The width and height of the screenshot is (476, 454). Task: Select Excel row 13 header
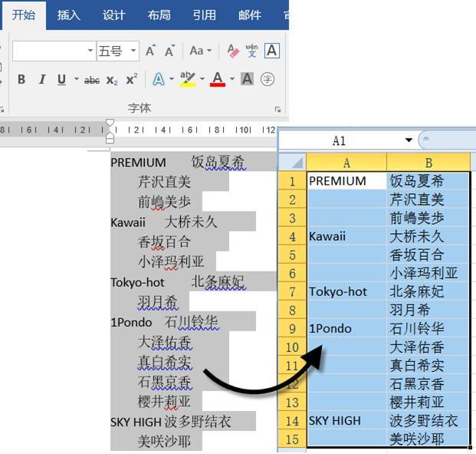pos(292,403)
